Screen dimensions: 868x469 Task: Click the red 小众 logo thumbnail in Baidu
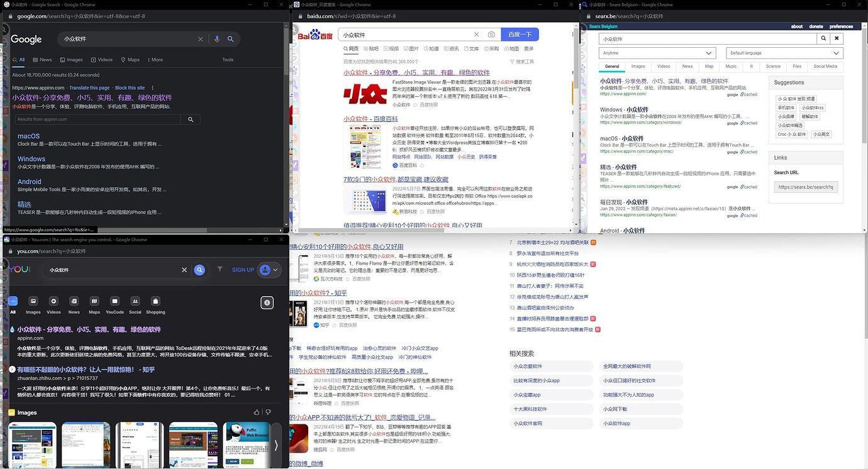pyautogui.click(x=365, y=94)
